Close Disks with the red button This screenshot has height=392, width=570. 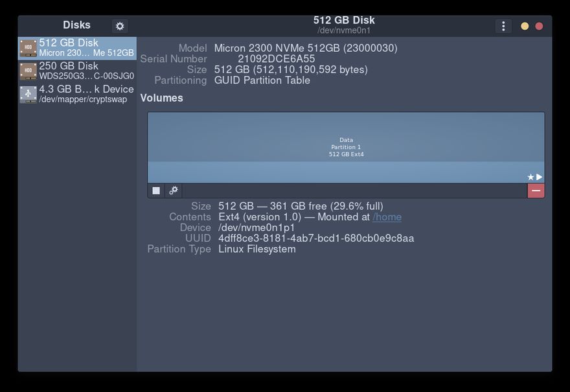pos(539,26)
